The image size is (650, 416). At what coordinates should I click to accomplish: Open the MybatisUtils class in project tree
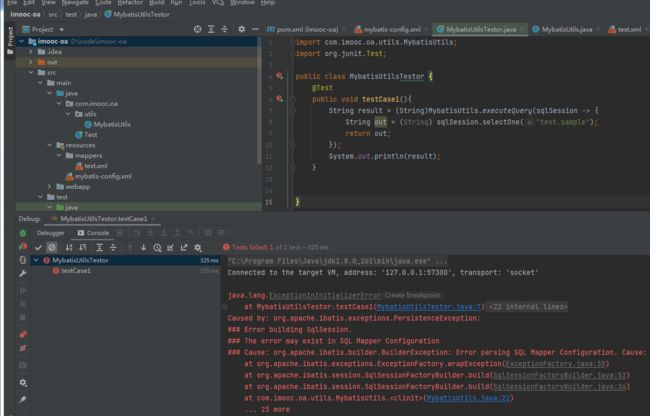pos(112,124)
